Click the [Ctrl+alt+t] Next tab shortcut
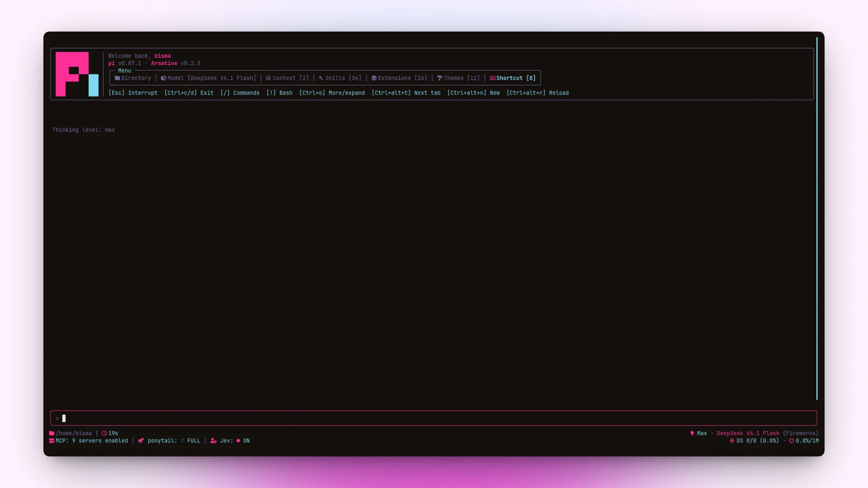This screenshot has width=868, height=488. coord(406,93)
